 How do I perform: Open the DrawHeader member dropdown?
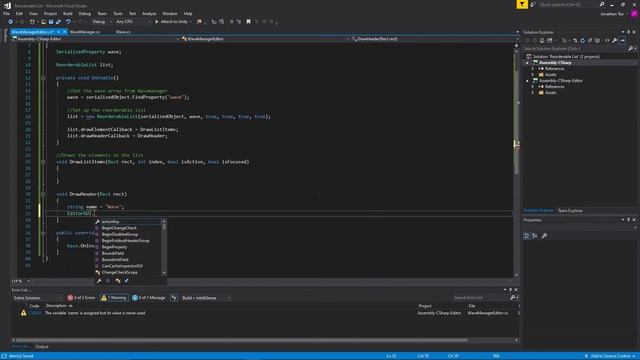(x=435, y=39)
